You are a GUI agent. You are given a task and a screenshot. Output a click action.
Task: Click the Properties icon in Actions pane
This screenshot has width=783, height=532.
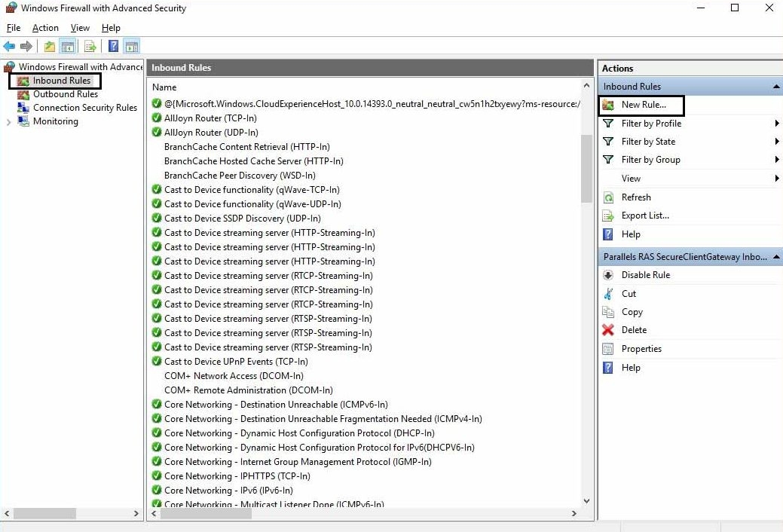pos(608,348)
